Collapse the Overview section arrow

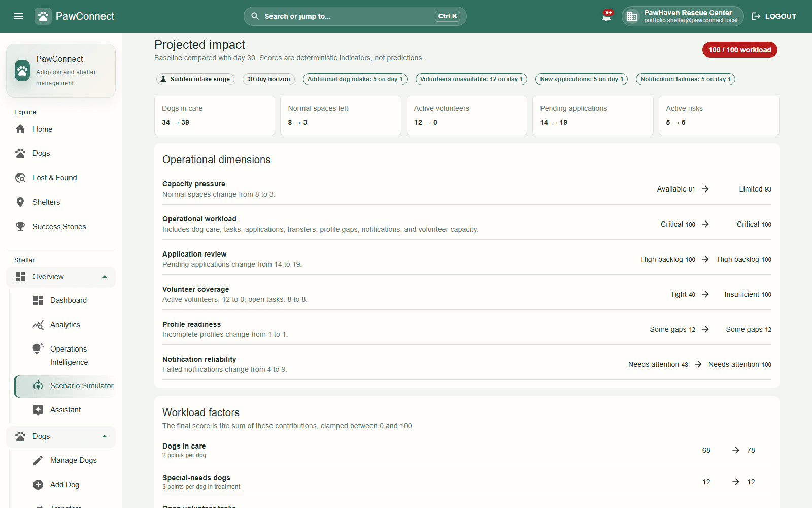point(105,277)
